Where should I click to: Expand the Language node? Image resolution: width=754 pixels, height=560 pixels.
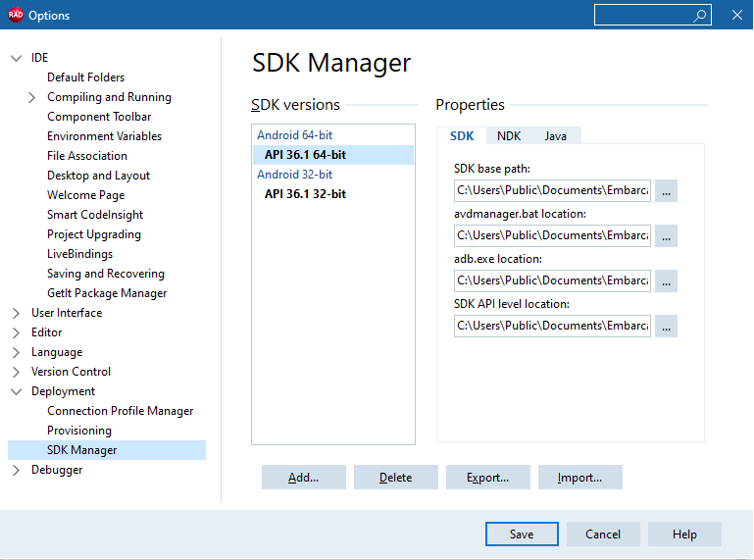(x=16, y=353)
